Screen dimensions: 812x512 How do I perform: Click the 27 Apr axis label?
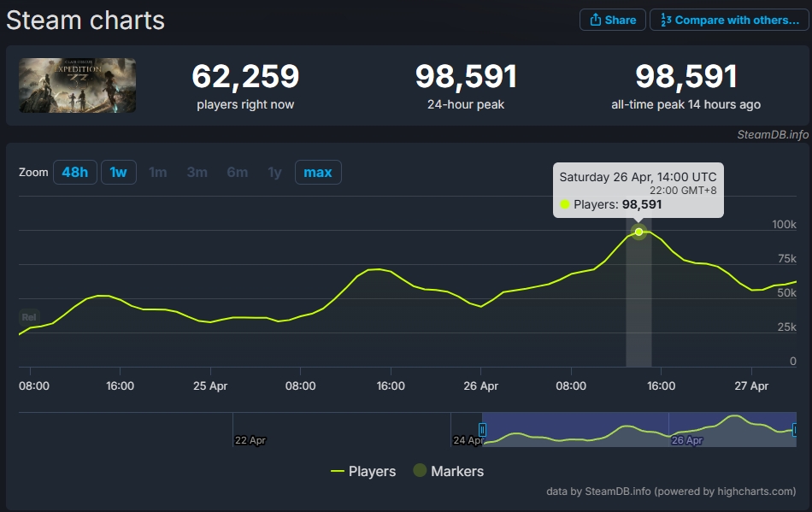click(751, 385)
